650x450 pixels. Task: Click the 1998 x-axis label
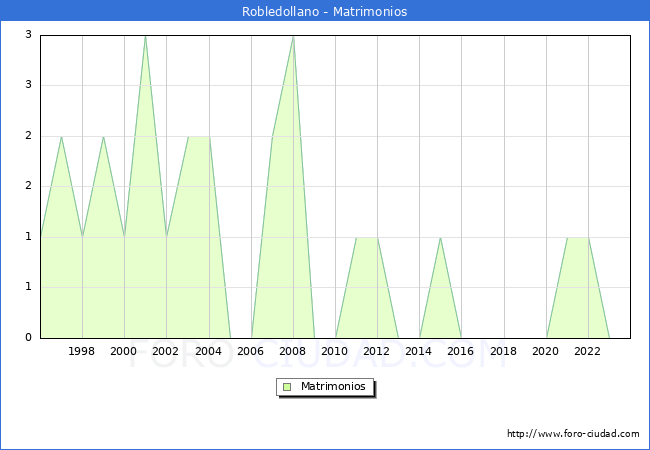(x=81, y=351)
